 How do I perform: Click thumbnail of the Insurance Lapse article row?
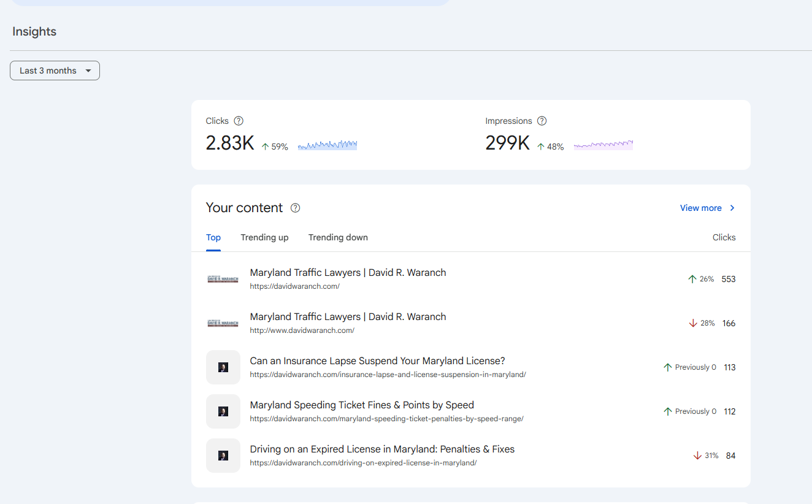[x=223, y=367]
